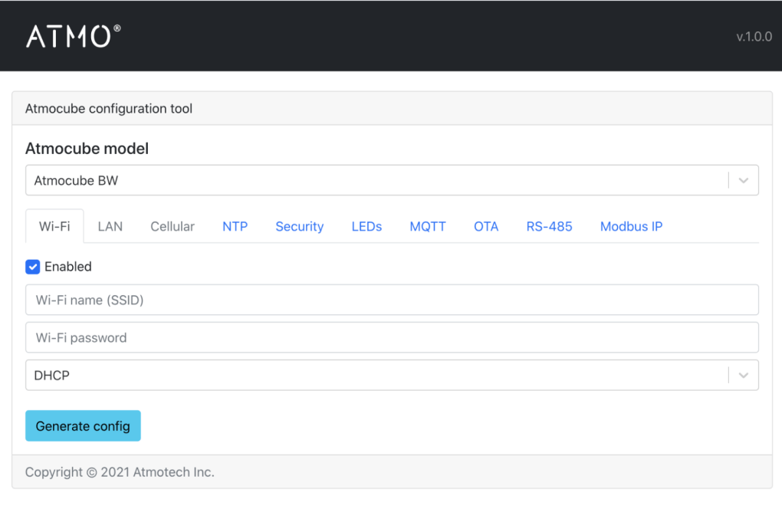Select the Wi-Fi tab
Image resolution: width=782 pixels, height=532 pixels.
pyautogui.click(x=54, y=226)
